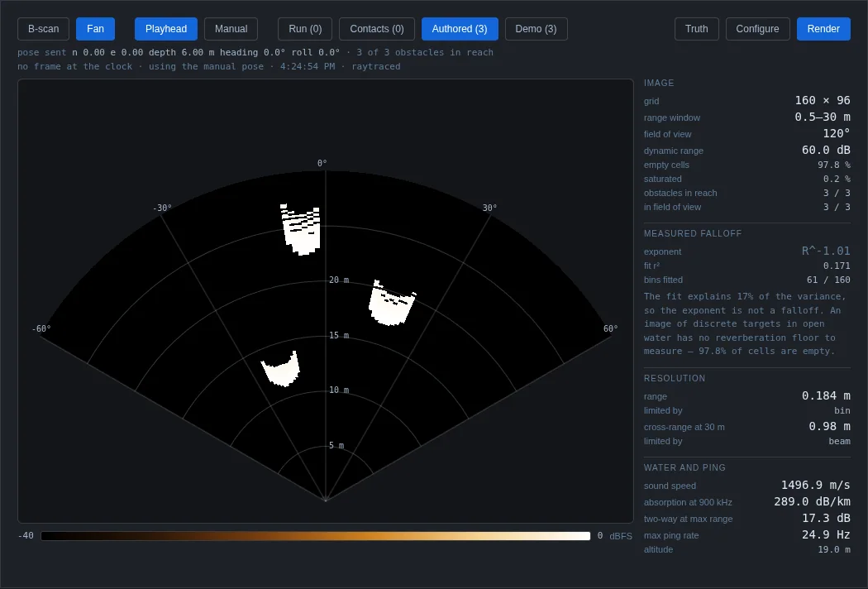Click the MEASURED FALLOFF section heading
868x589 pixels.
(x=693, y=233)
